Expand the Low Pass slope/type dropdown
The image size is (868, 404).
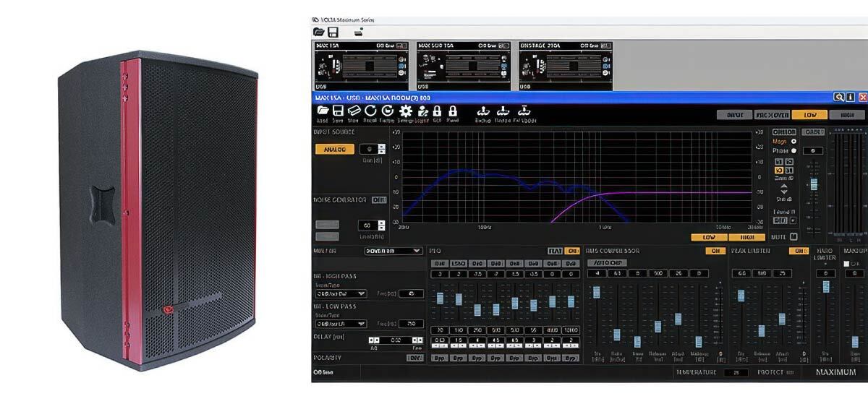[x=341, y=324]
